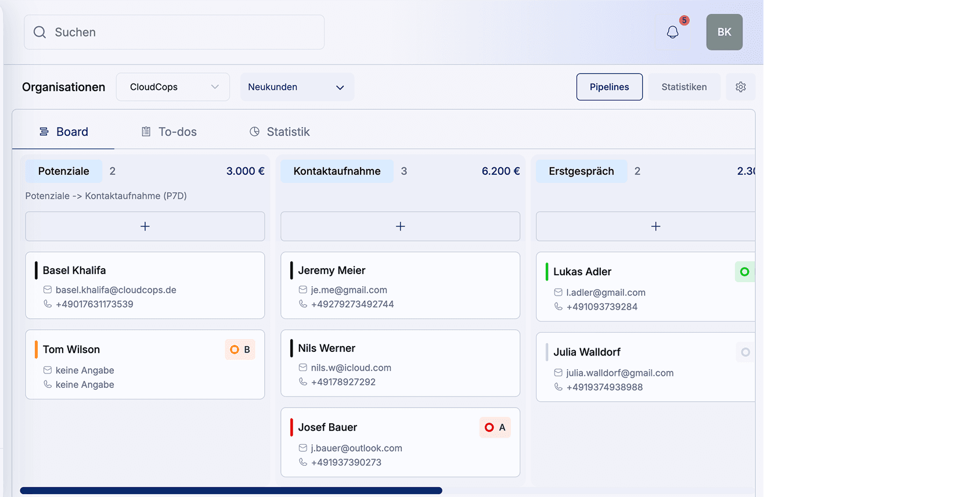Switch to the Statistik tab

[x=280, y=132]
